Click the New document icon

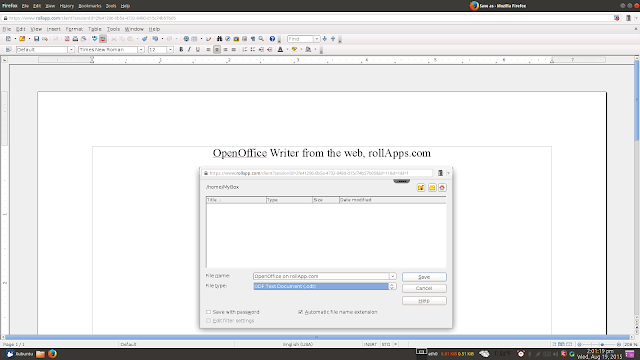pos(8,39)
